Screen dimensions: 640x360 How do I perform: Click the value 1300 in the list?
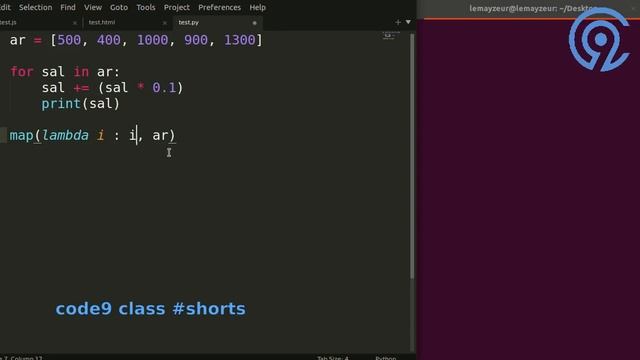(x=240, y=40)
